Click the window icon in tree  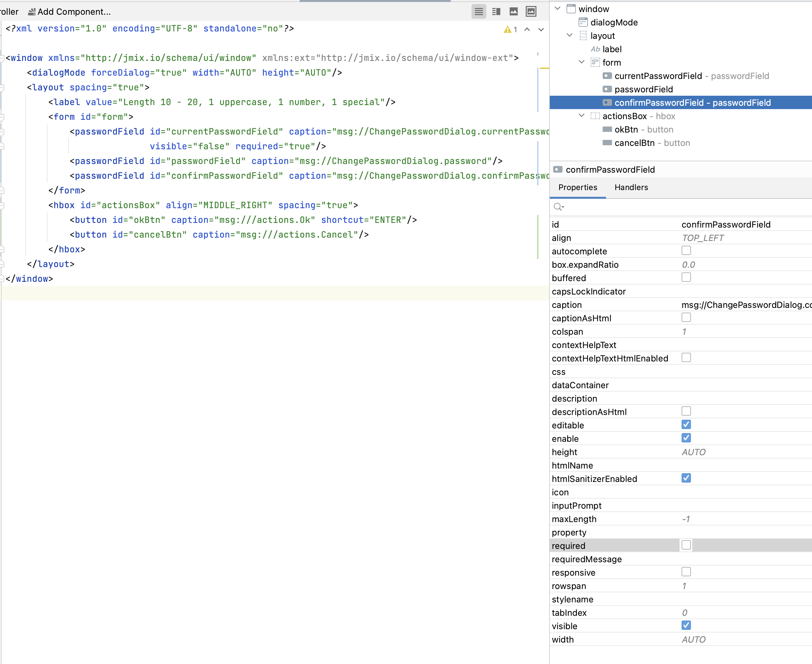pyautogui.click(x=571, y=8)
